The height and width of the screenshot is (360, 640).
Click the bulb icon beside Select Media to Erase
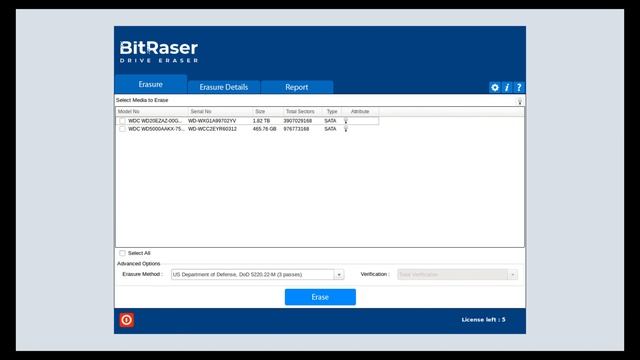(x=520, y=101)
